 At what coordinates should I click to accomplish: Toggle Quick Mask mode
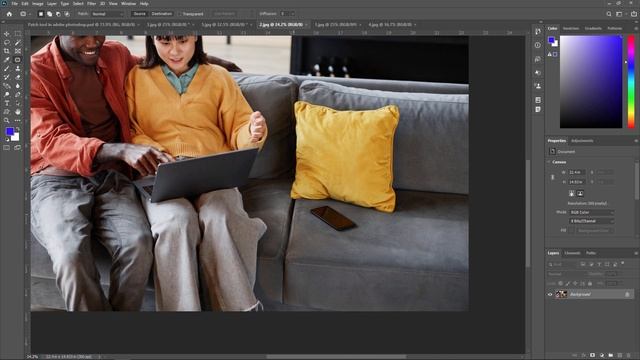click(7, 148)
